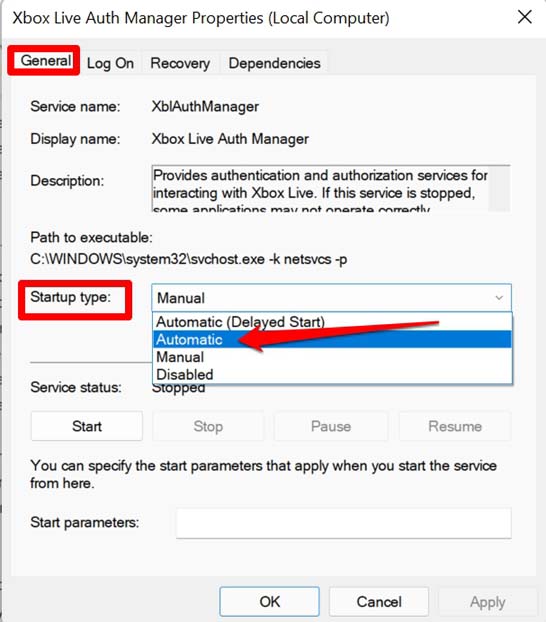Open the Recovery tab

pyautogui.click(x=180, y=63)
